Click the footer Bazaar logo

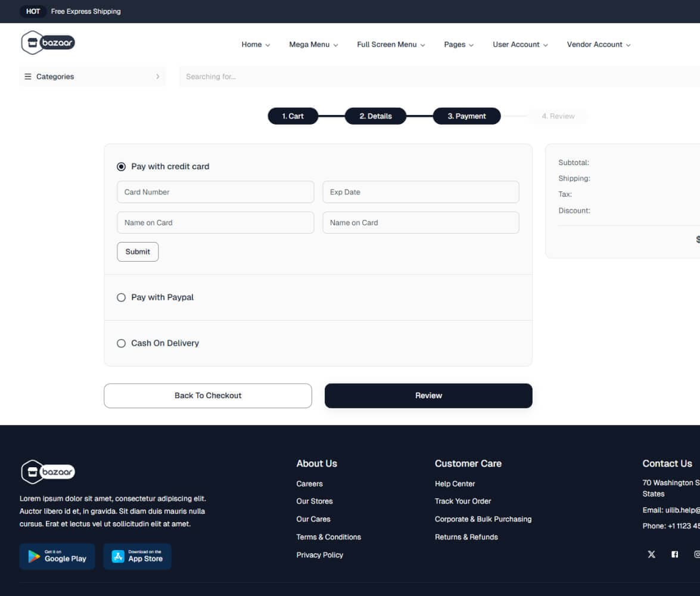[x=46, y=471]
